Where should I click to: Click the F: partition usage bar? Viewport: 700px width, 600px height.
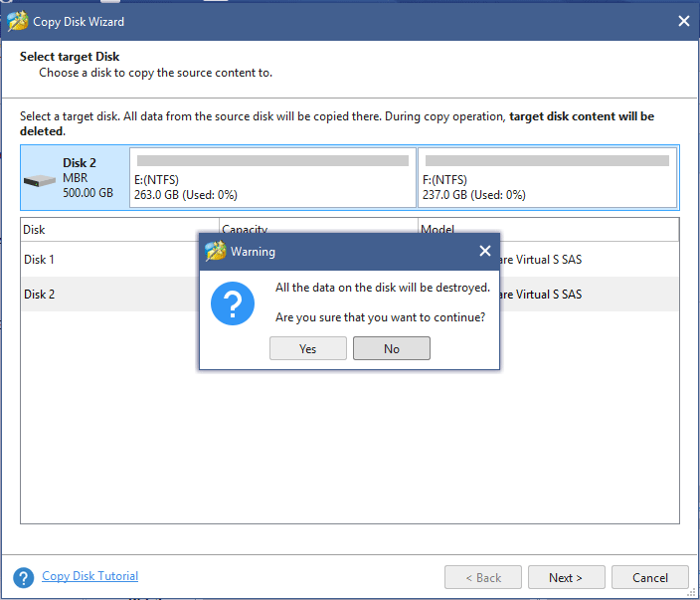547,161
